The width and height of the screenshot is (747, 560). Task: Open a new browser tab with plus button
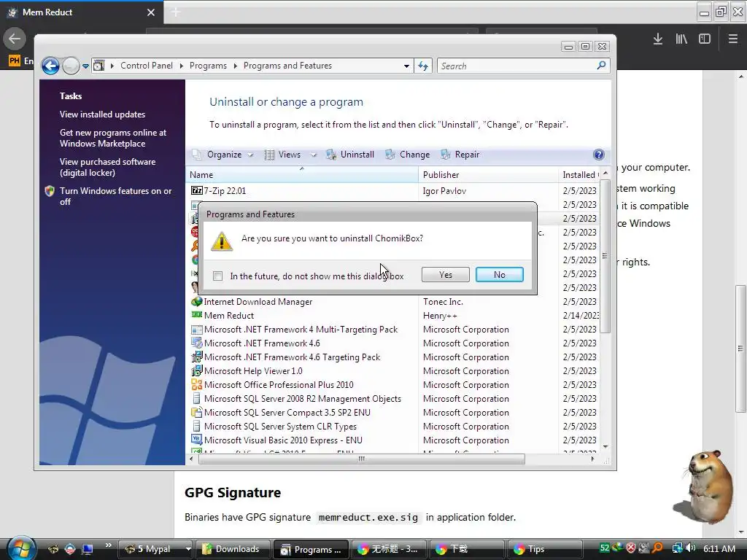pos(176,12)
